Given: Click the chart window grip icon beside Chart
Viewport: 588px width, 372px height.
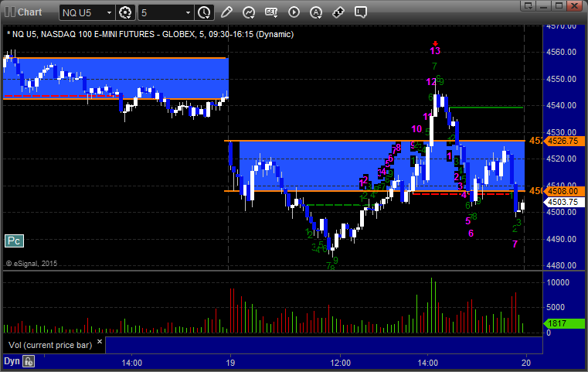Looking at the screenshot, I should (x=10, y=12).
